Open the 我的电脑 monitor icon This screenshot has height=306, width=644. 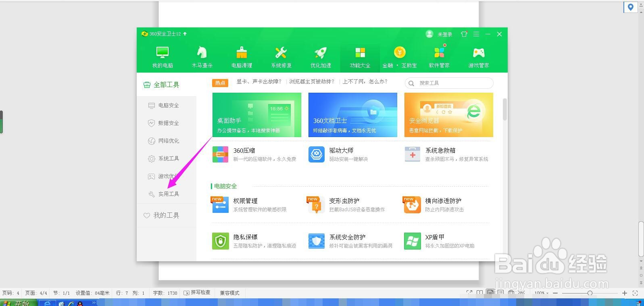(x=163, y=53)
